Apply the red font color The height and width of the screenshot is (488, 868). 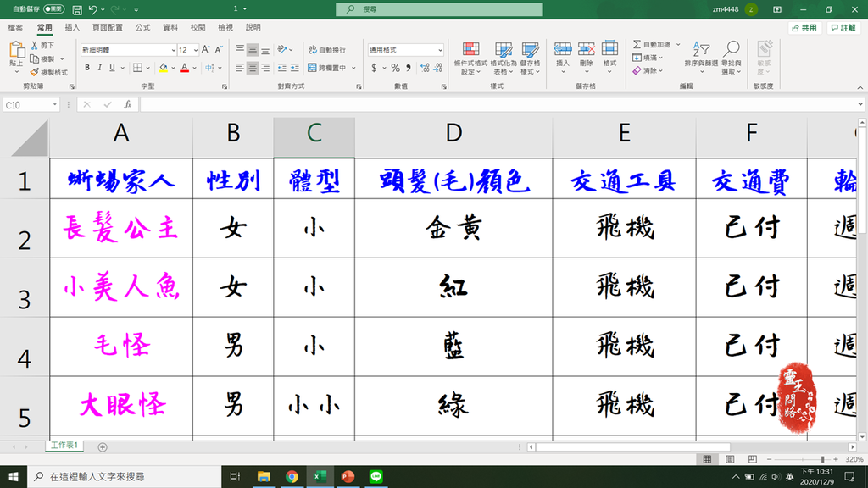point(184,68)
